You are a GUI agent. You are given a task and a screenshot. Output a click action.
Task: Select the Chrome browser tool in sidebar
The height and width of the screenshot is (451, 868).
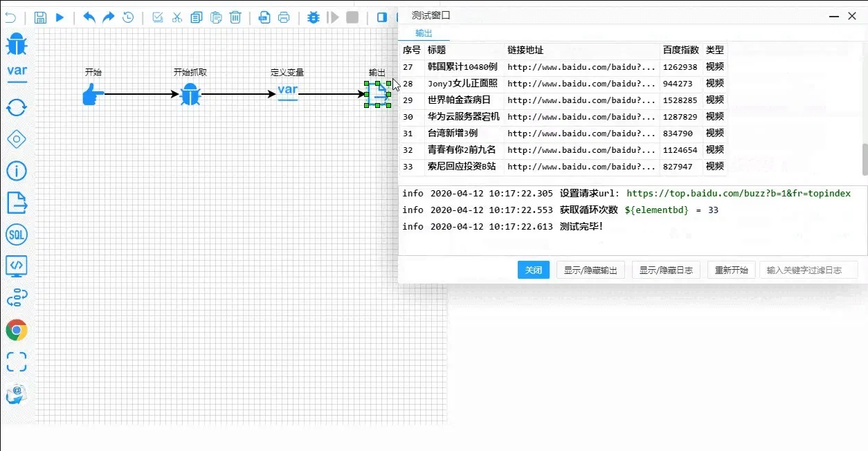17,330
